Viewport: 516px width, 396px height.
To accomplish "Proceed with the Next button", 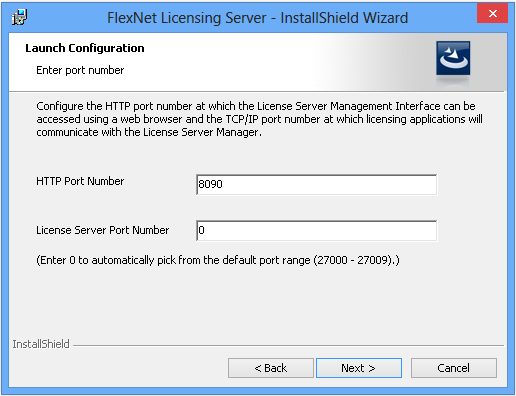I will click(x=359, y=368).
